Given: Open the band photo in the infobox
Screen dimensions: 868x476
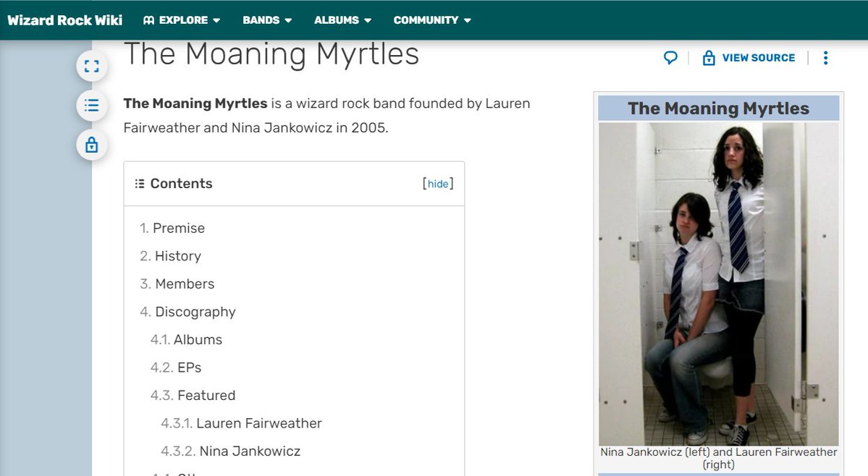Looking at the screenshot, I should coord(719,284).
